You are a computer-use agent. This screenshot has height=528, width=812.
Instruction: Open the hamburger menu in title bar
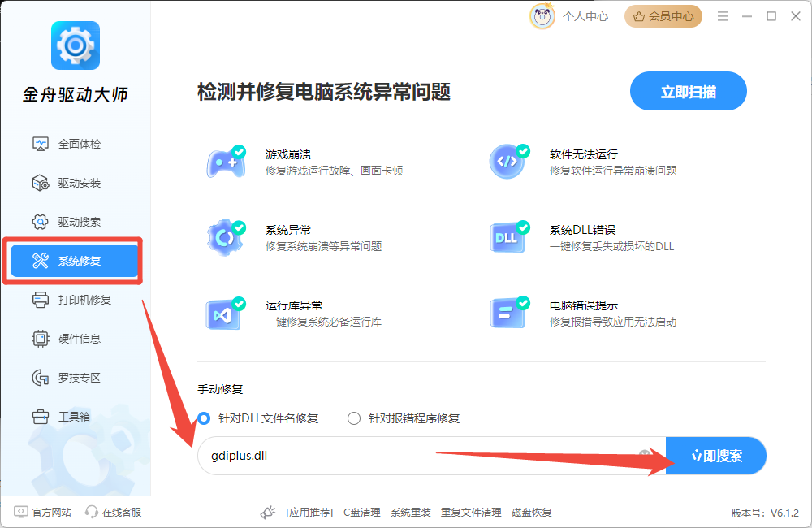tap(723, 16)
